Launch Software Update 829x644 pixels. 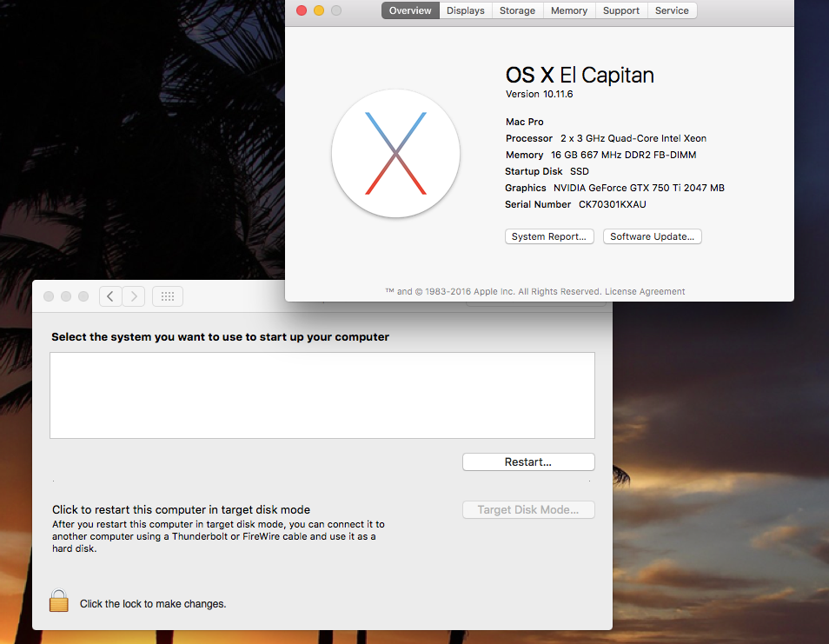coord(653,236)
